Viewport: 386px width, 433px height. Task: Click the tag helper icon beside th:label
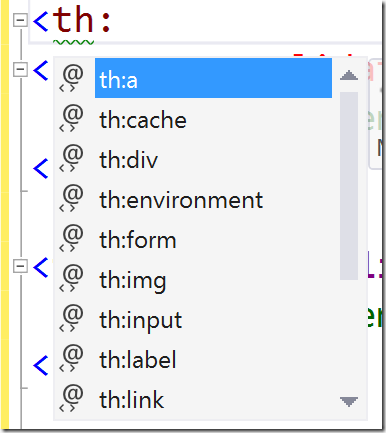pyautogui.click(x=72, y=358)
